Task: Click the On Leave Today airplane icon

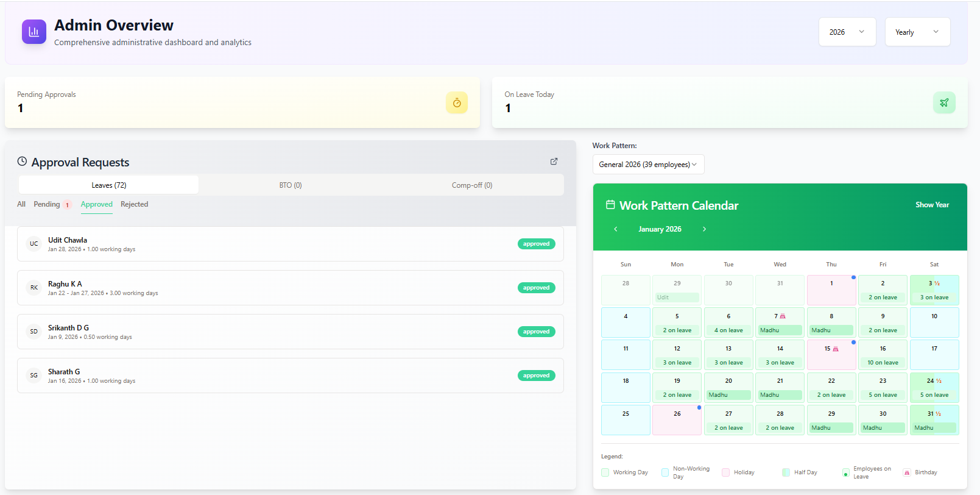Action: [943, 103]
